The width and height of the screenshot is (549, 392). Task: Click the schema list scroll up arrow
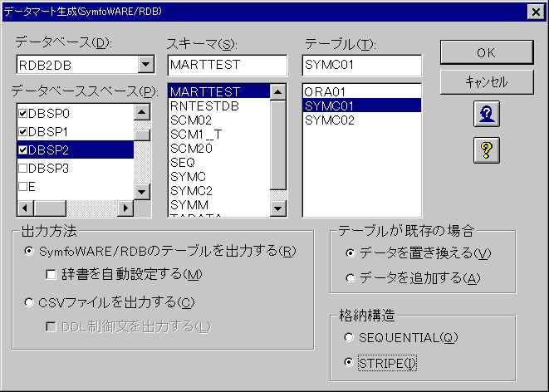point(278,92)
